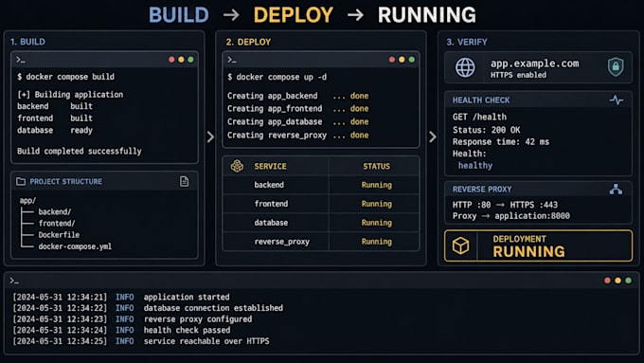Viewport: 644px width, 363px height.
Task: Click the 'health check passed' log entry
Action: 187,330
